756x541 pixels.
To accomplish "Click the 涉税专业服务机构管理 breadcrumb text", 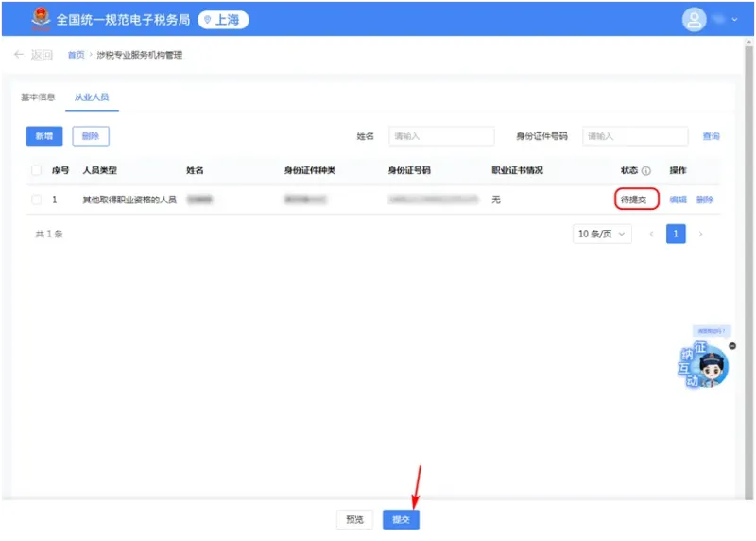I will point(139,55).
